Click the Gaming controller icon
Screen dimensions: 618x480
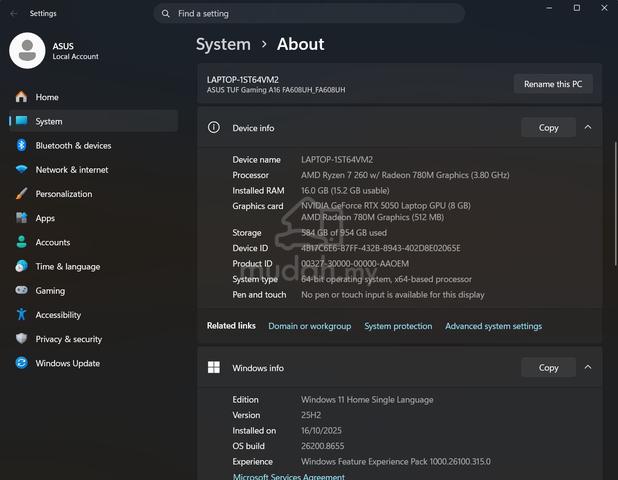(21, 290)
